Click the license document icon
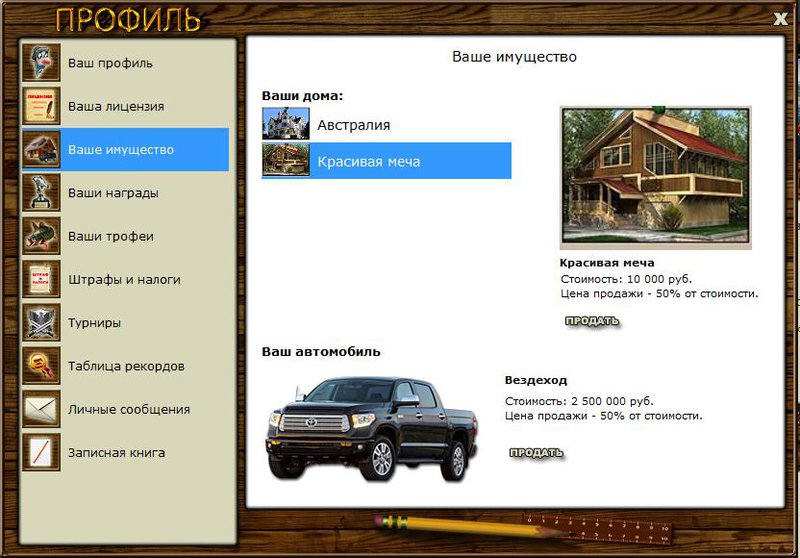This screenshot has height=558, width=800. click(x=41, y=106)
